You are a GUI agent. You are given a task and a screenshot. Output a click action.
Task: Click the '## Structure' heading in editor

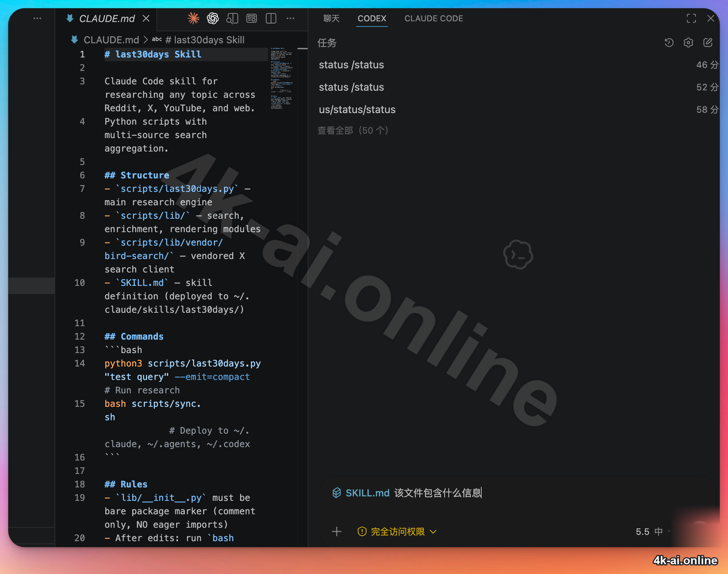[137, 175]
